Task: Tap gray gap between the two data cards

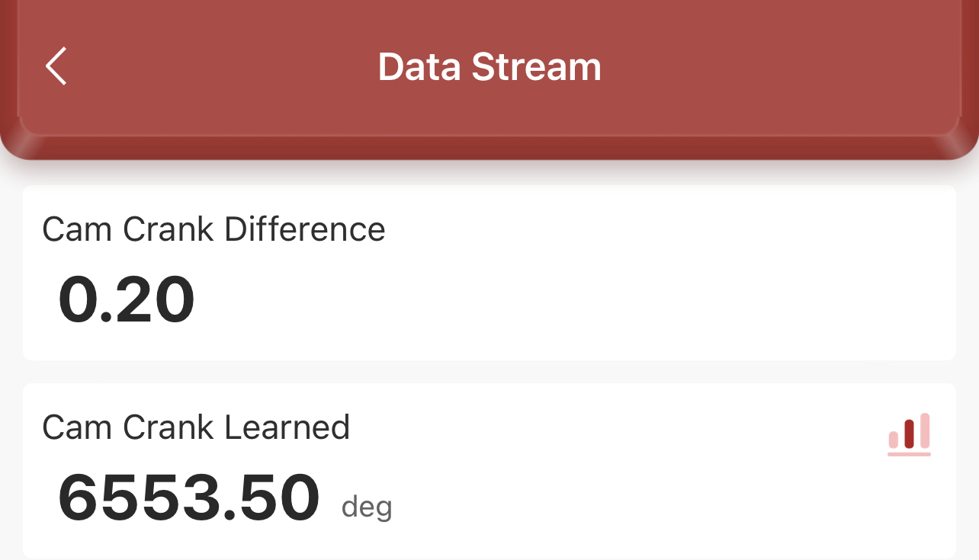Action: (x=489, y=372)
